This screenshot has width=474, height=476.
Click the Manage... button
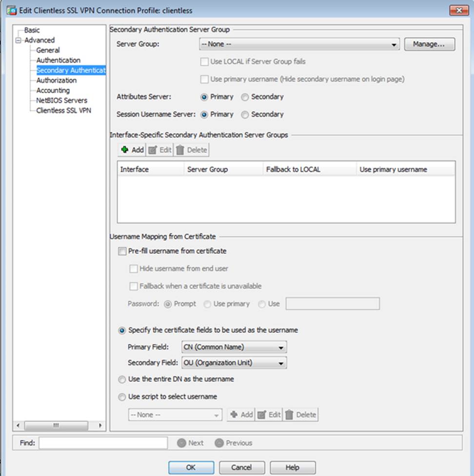click(x=429, y=44)
